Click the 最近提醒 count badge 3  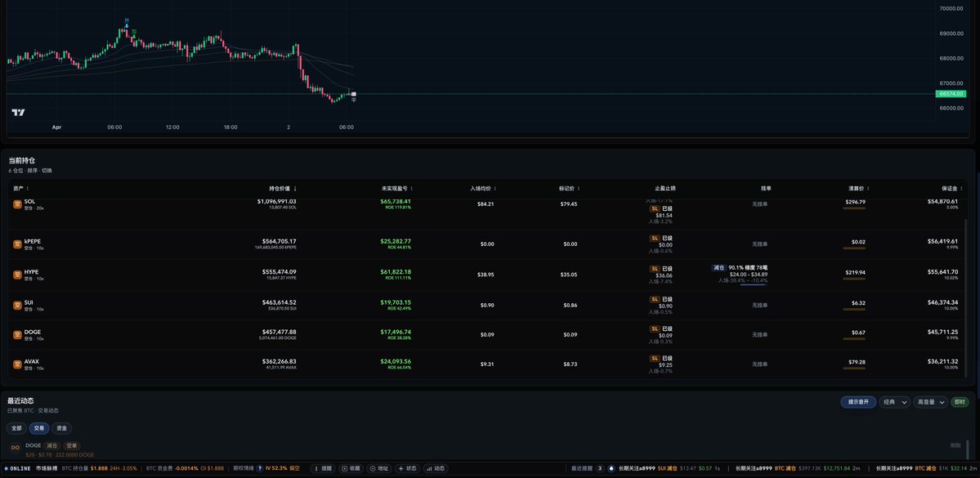(x=599, y=469)
